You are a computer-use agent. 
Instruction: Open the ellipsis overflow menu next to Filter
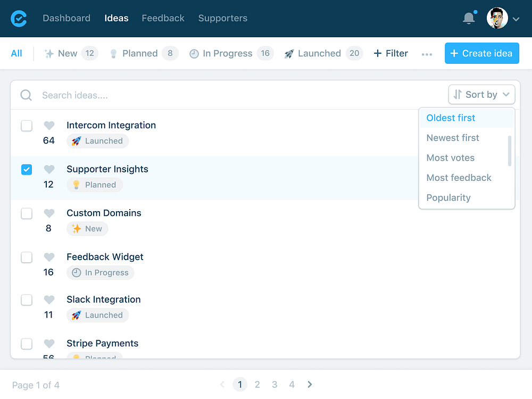(x=427, y=53)
